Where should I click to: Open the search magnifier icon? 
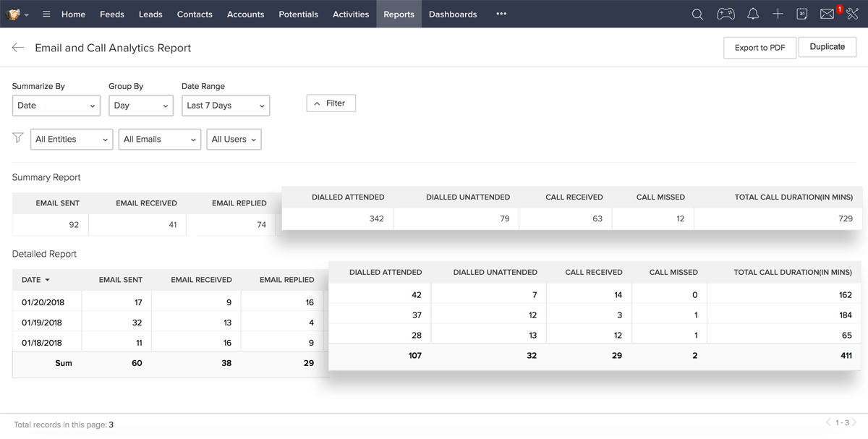click(697, 14)
